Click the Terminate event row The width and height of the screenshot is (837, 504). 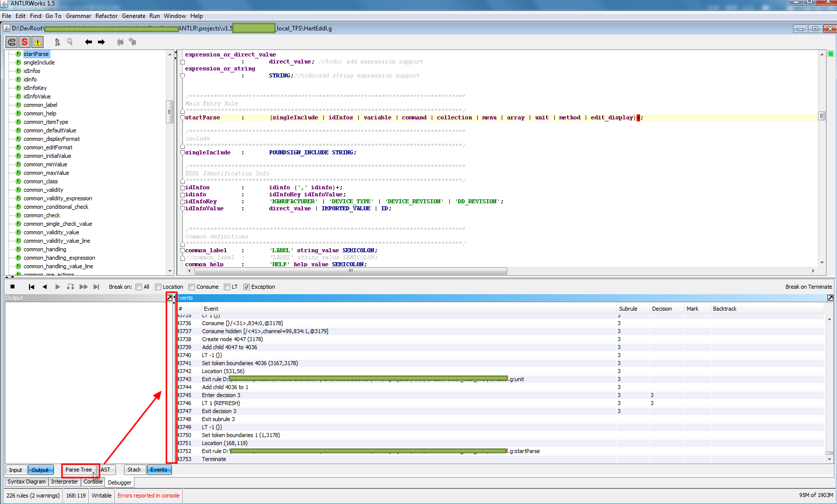coord(500,459)
